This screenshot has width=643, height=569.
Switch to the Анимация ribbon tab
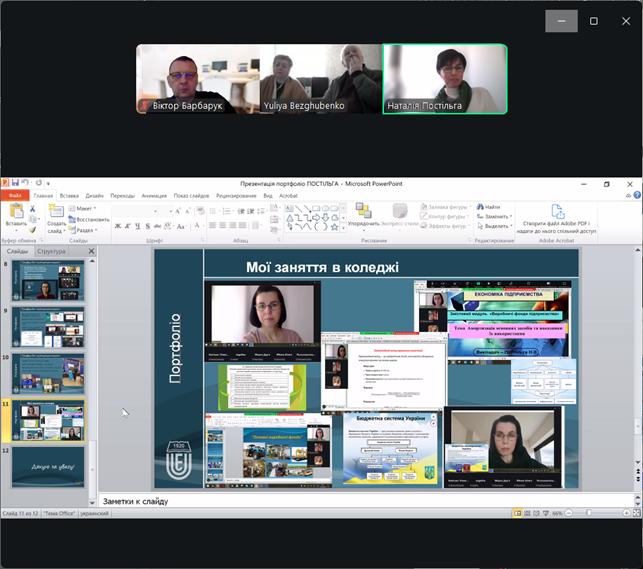pyautogui.click(x=154, y=196)
